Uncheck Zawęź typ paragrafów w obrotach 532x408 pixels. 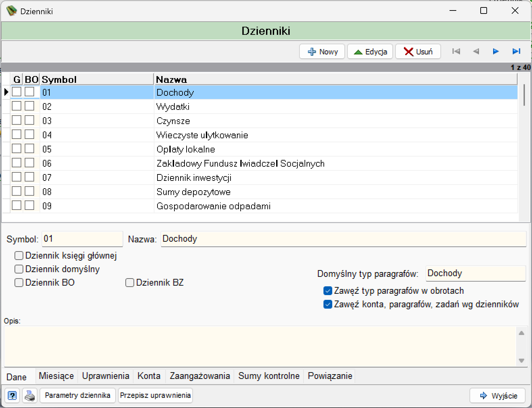pyautogui.click(x=328, y=291)
